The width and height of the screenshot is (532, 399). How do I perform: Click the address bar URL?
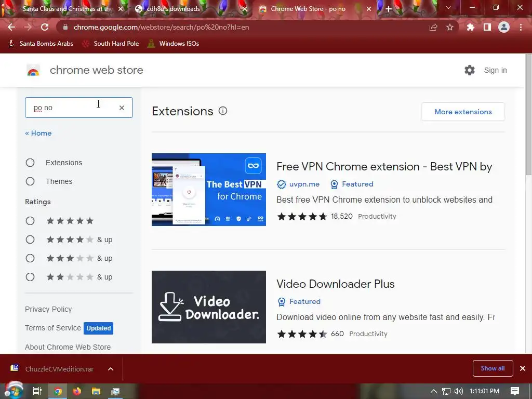coord(161,27)
